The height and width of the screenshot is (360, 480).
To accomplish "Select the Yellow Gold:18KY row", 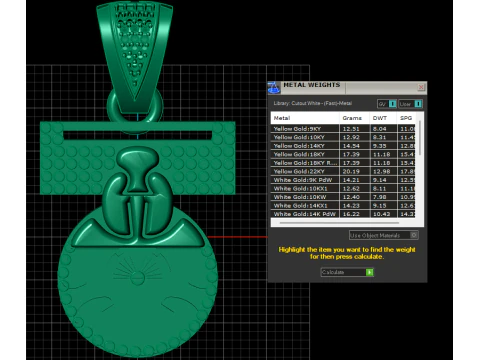I will pyautogui.click(x=343, y=154).
